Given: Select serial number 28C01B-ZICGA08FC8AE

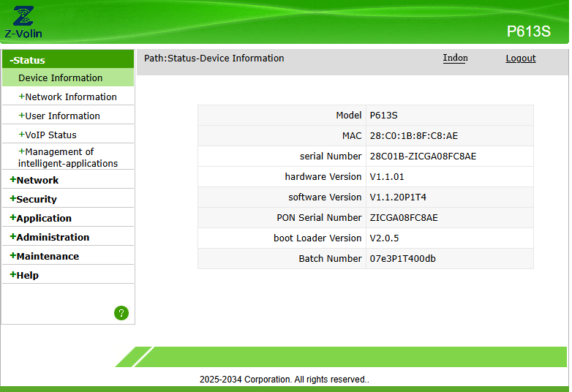Looking at the screenshot, I should click(423, 157).
